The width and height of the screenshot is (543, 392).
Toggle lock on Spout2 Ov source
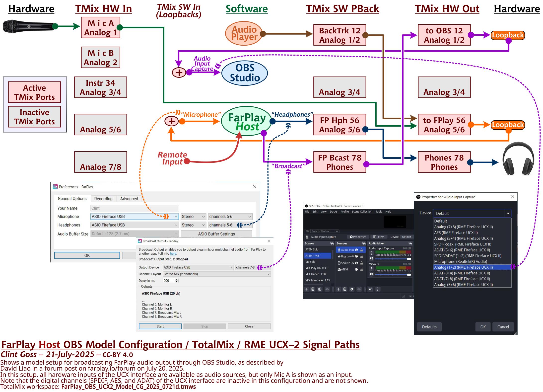[362, 263]
